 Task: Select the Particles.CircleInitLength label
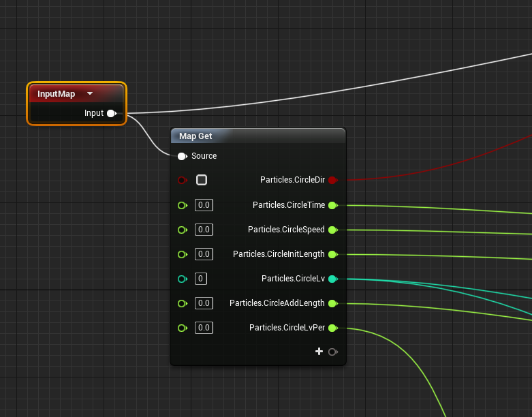(x=279, y=254)
